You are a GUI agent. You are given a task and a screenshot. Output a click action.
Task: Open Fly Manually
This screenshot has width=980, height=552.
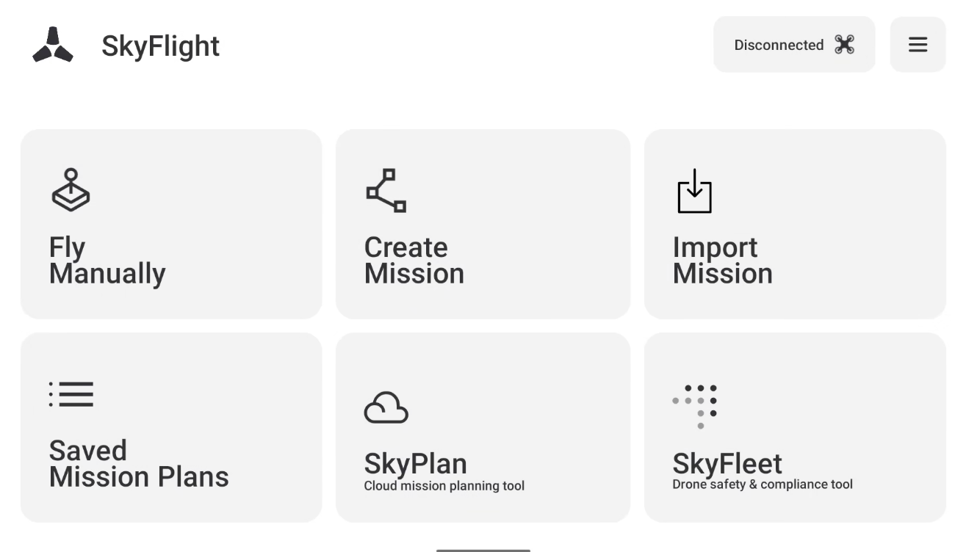pos(171,224)
